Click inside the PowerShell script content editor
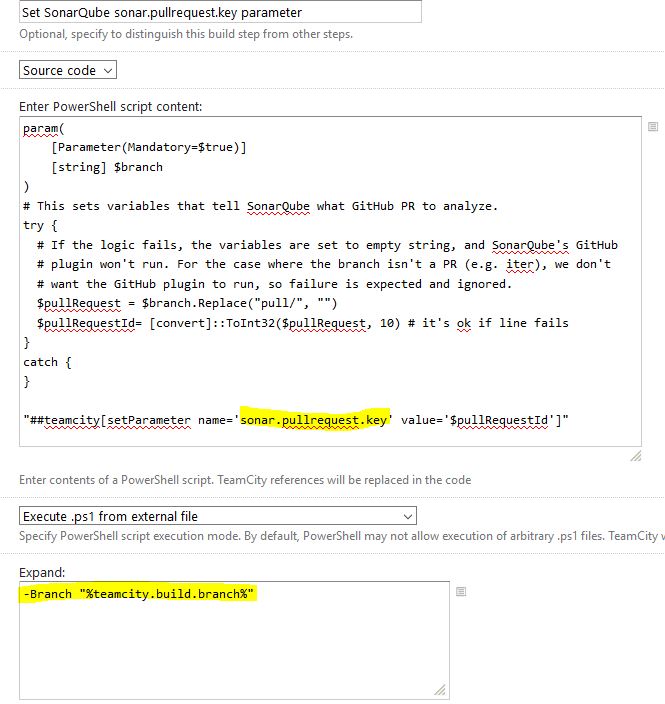Viewport: 665px width, 704px height. tap(330, 282)
